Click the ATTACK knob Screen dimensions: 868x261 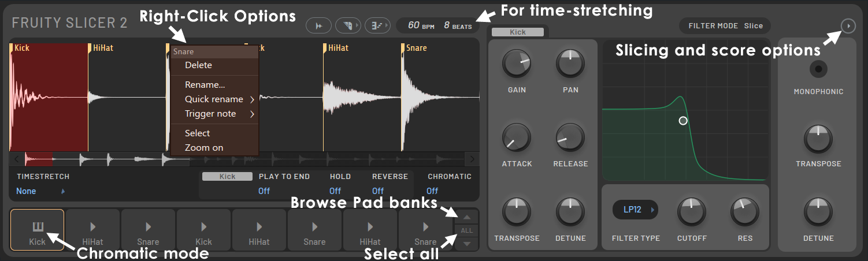click(517, 137)
